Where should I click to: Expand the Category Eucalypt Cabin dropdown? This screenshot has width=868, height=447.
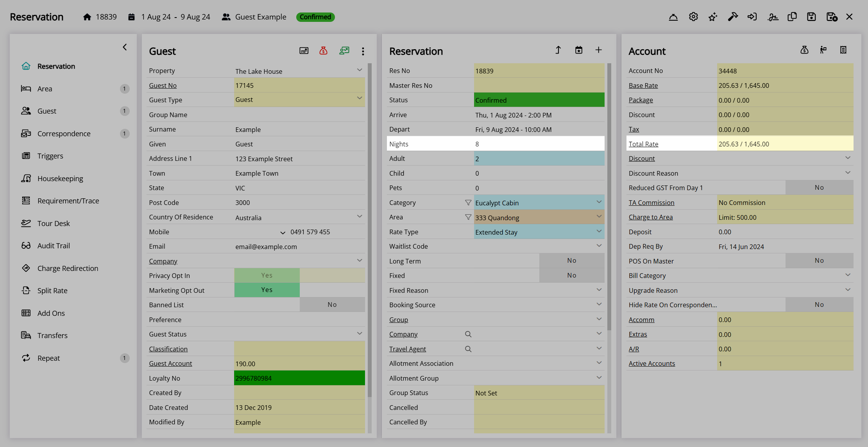(599, 202)
